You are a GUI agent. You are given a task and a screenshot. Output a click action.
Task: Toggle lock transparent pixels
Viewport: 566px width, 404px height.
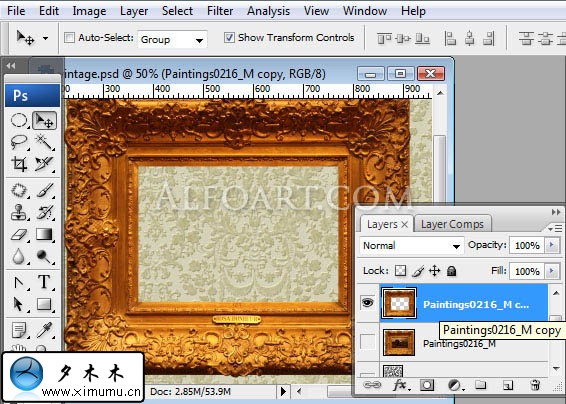pyautogui.click(x=400, y=271)
